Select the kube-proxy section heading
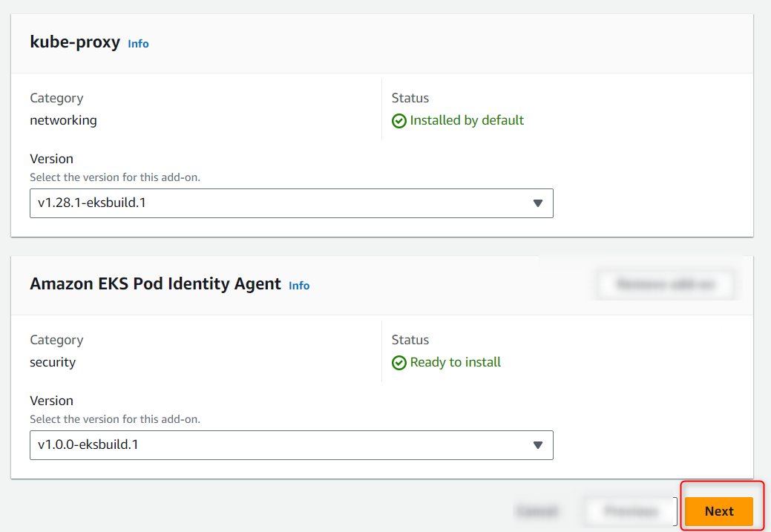The height and width of the screenshot is (532, 771). click(x=73, y=42)
